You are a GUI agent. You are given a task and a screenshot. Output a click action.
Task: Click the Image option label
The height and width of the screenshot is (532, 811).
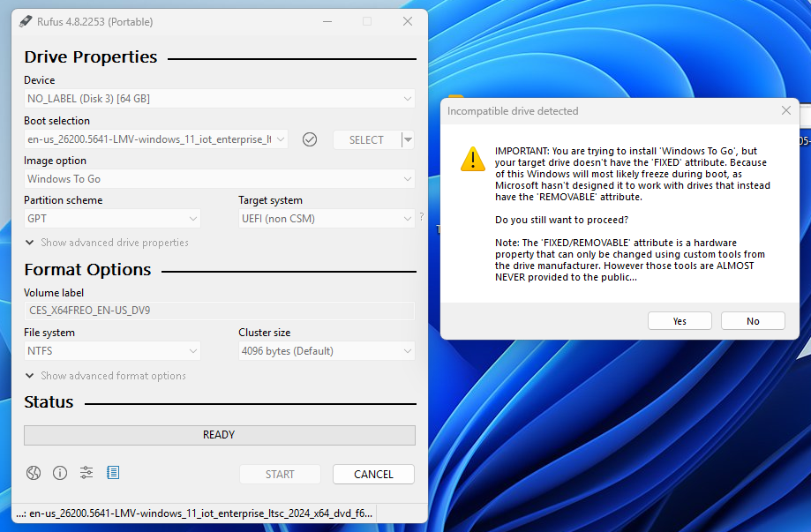pyautogui.click(x=55, y=161)
